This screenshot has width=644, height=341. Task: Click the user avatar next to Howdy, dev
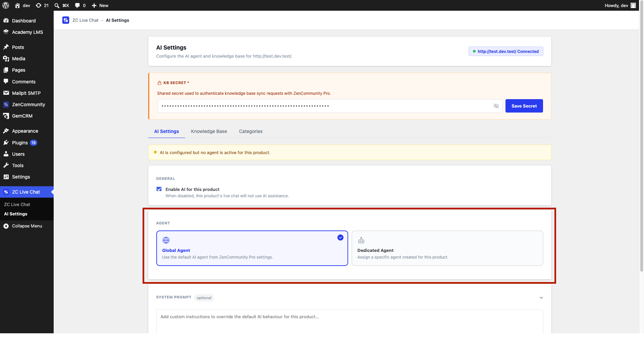[633, 5]
